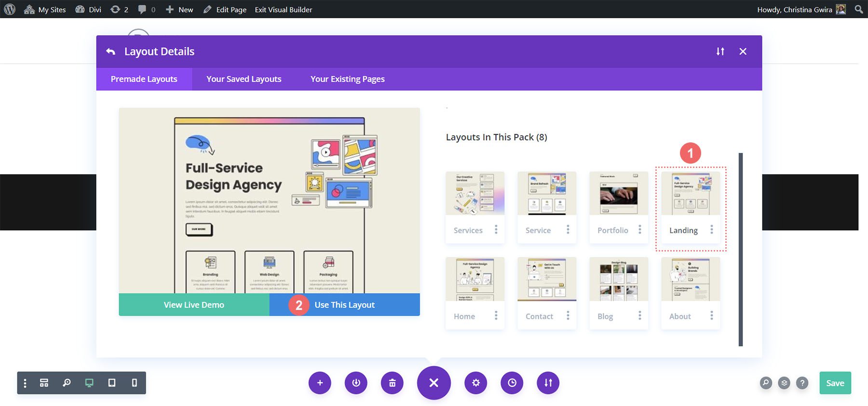Screen dimensions: 868x406
Task: Open page settings gear button
Action: pyautogui.click(x=476, y=383)
